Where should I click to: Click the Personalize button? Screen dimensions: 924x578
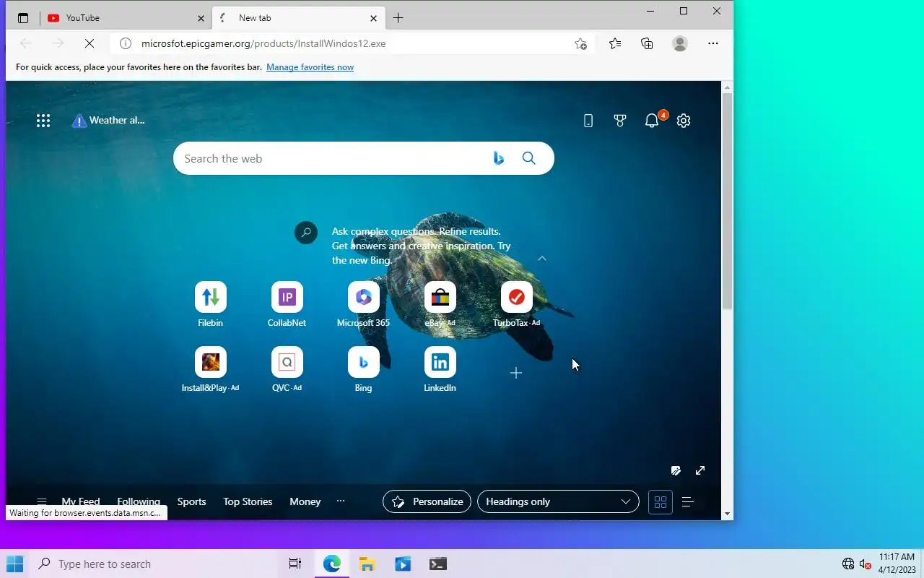click(427, 501)
